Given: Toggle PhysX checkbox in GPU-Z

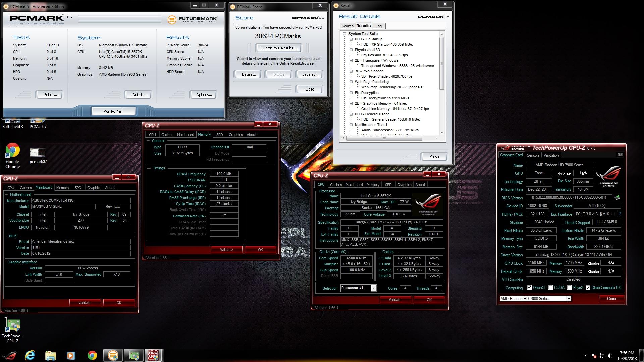Looking at the screenshot, I should [x=569, y=288].
